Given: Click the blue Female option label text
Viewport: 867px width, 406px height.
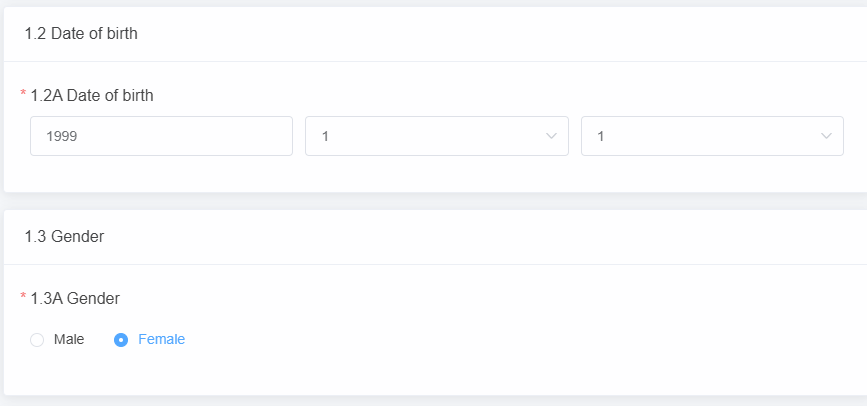Looking at the screenshot, I should 161,339.
